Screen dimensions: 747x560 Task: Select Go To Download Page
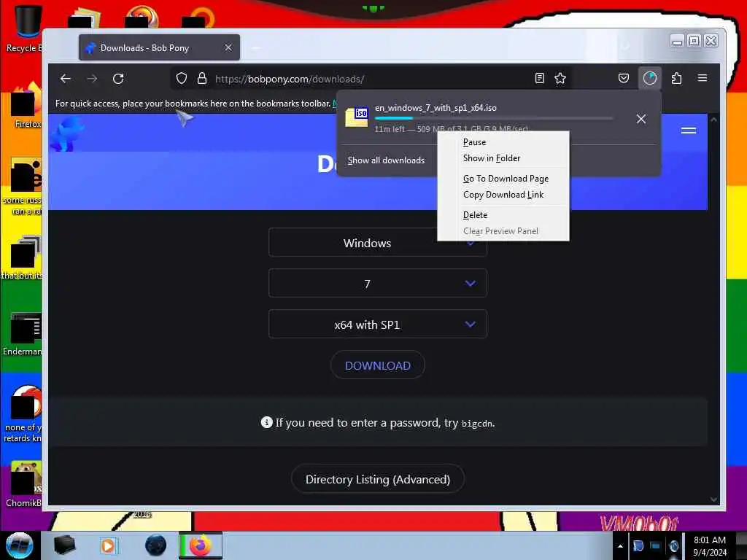point(503,179)
